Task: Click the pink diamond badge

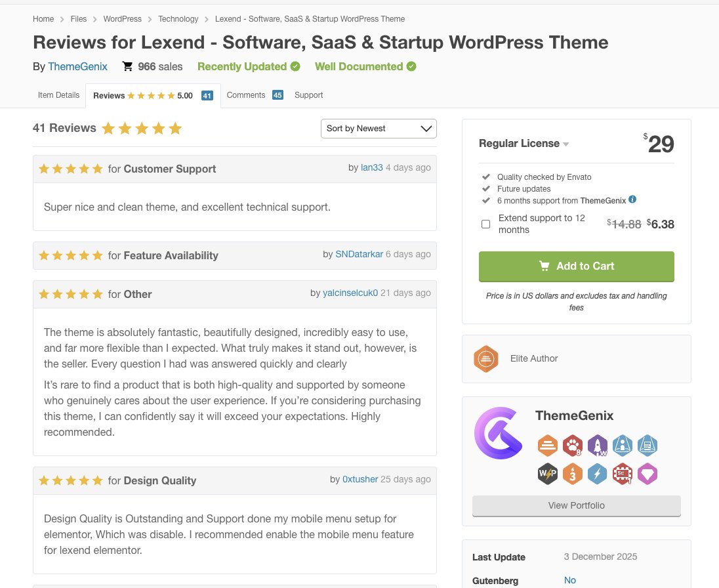Action: pyautogui.click(x=647, y=474)
